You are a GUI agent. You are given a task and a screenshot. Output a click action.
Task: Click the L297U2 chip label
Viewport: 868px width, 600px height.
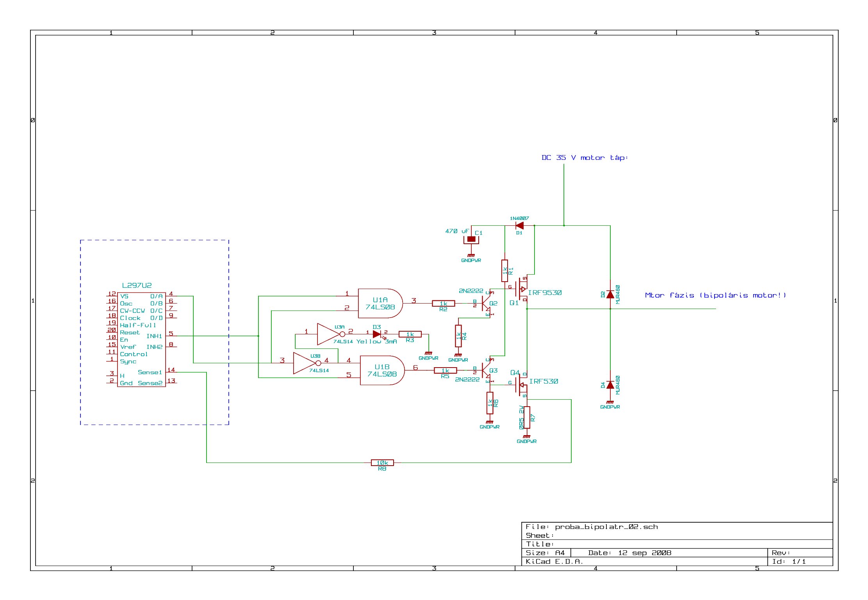(137, 286)
